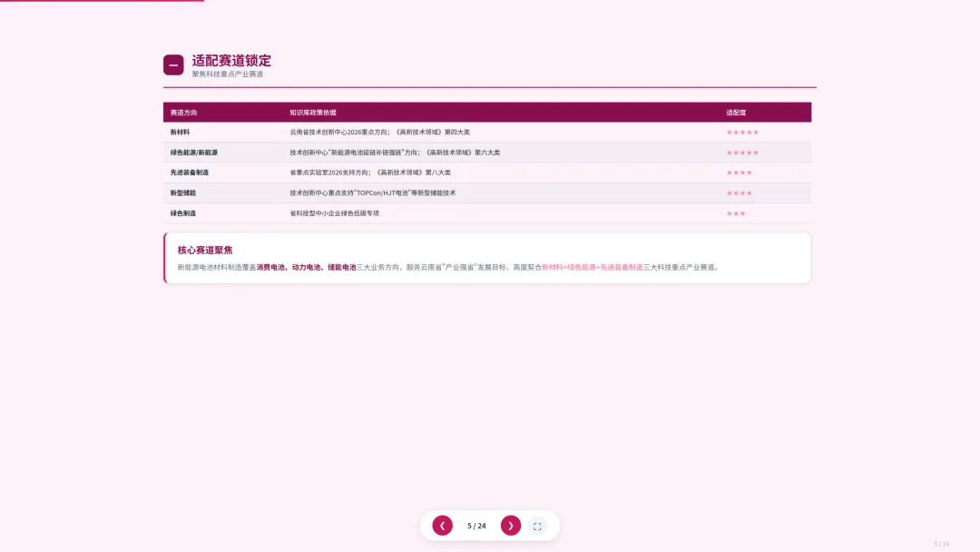Click the policy text 省科技型中小企业绿色低碳专项

coord(334,213)
